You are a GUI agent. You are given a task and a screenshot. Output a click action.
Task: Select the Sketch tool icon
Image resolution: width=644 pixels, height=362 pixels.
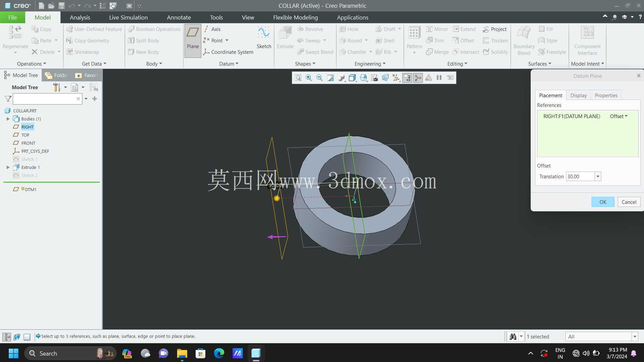(x=264, y=33)
